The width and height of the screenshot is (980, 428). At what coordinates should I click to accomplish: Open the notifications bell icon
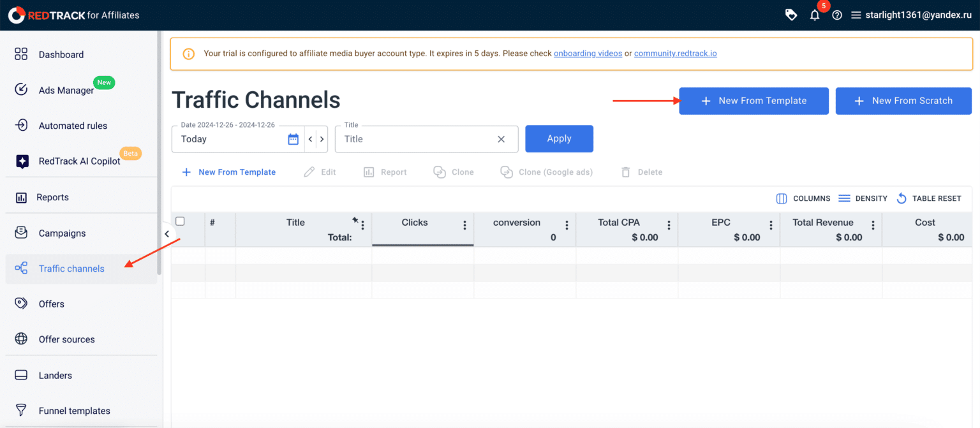(x=815, y=15)
